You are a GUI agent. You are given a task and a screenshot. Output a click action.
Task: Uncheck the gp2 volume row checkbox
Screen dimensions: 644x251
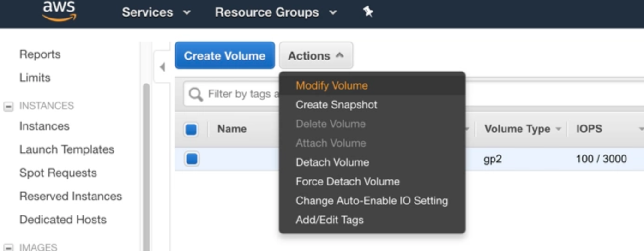click(x=192, y=159)
